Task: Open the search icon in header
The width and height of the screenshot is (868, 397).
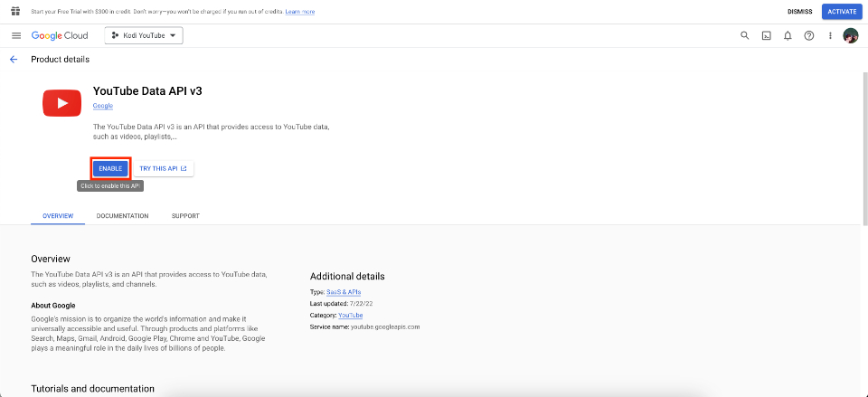Action: tap(744, 35)
